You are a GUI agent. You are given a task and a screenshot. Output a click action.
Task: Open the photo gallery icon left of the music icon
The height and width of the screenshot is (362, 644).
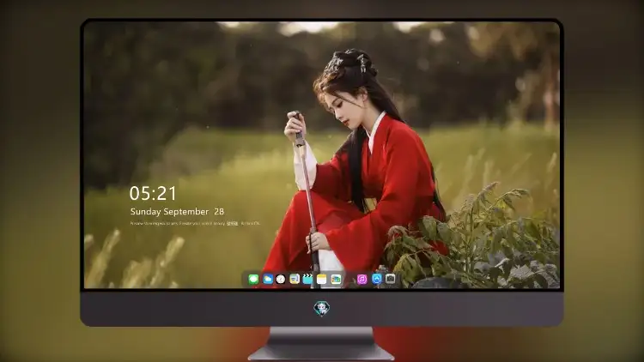pos(336,280)
